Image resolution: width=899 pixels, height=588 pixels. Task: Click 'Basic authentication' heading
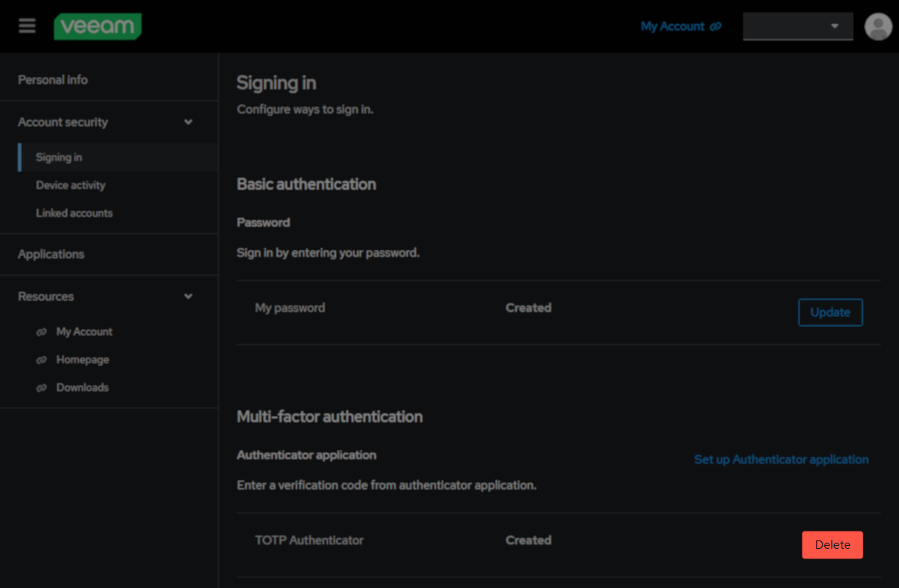[x=306, y=184]
